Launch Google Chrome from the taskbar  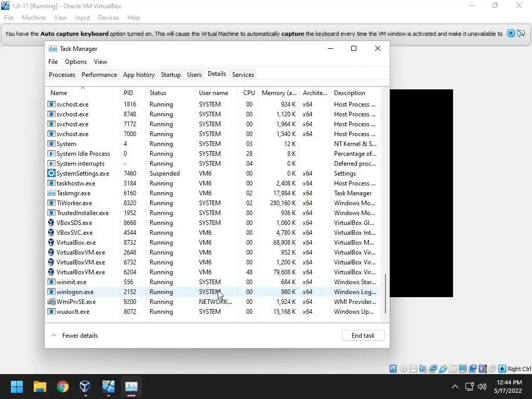point(63,387)
